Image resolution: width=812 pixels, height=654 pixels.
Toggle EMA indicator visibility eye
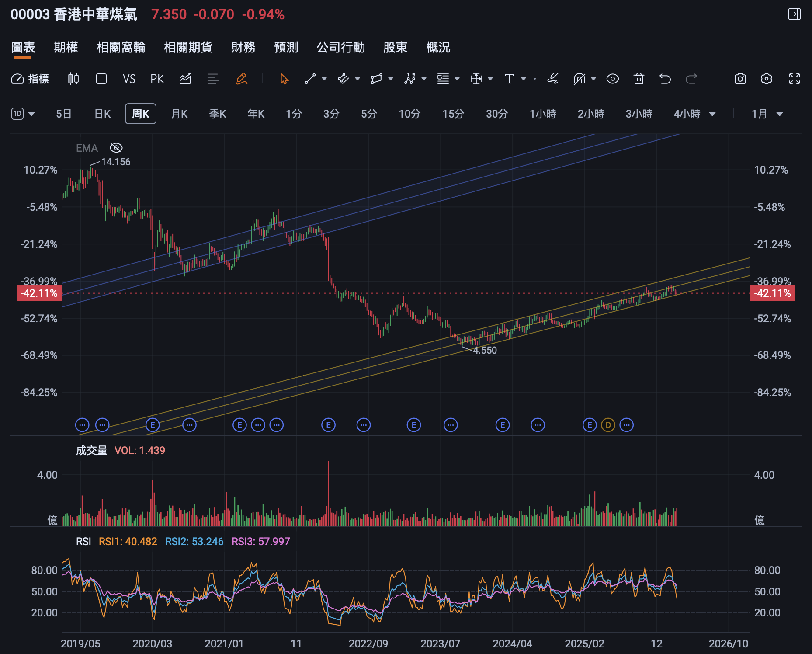coord(116,148)
